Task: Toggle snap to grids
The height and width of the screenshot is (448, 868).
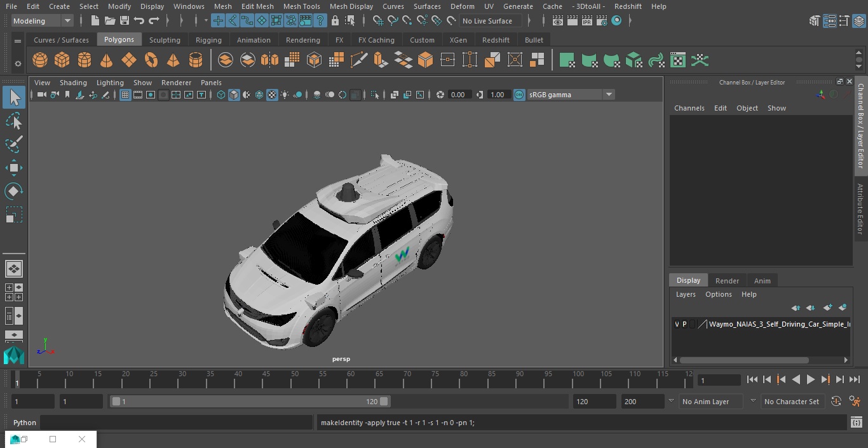Action: 378,21
